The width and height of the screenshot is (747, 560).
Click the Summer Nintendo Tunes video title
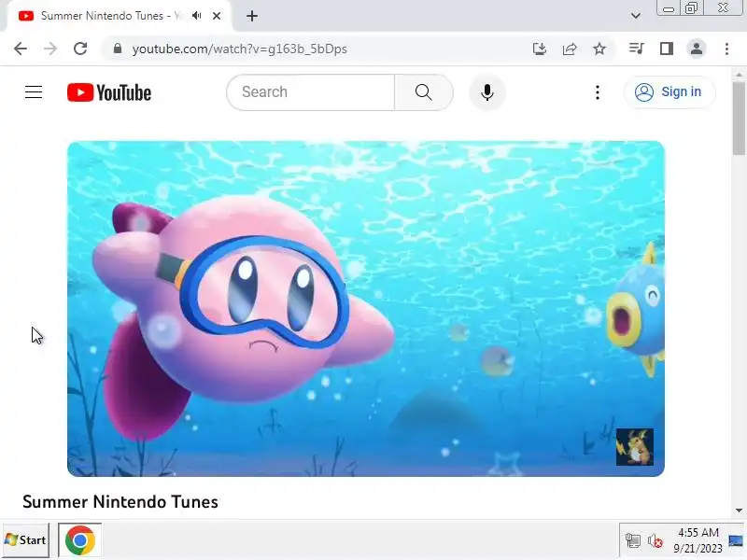[120, 502]
